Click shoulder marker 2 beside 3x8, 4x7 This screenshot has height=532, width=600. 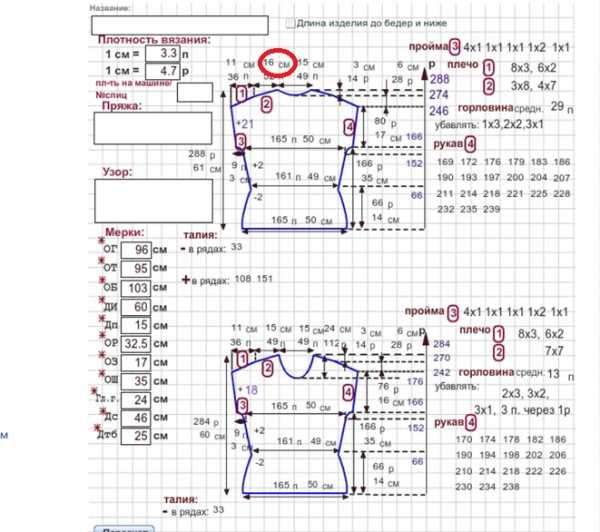tap(489, 86)
